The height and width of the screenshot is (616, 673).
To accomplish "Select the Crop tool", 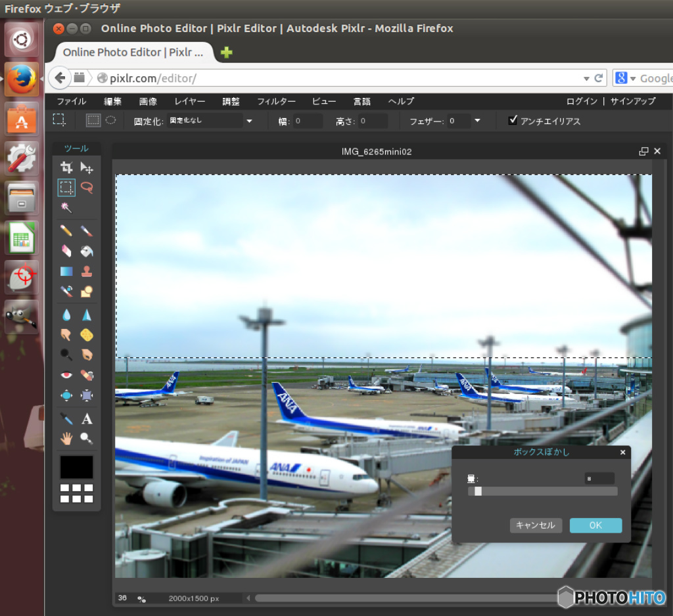I will pyautogui.click(x=66, y=167).
